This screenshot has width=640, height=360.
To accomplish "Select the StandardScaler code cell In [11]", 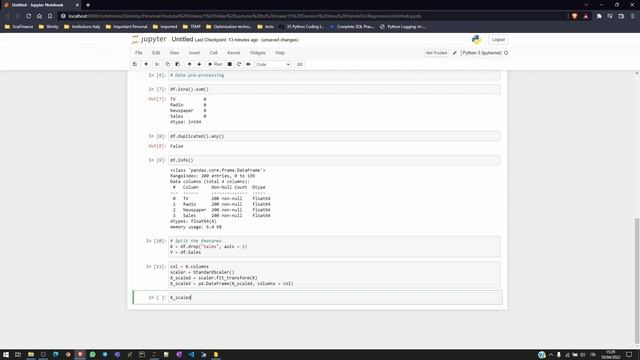I will tap(335, 275).
